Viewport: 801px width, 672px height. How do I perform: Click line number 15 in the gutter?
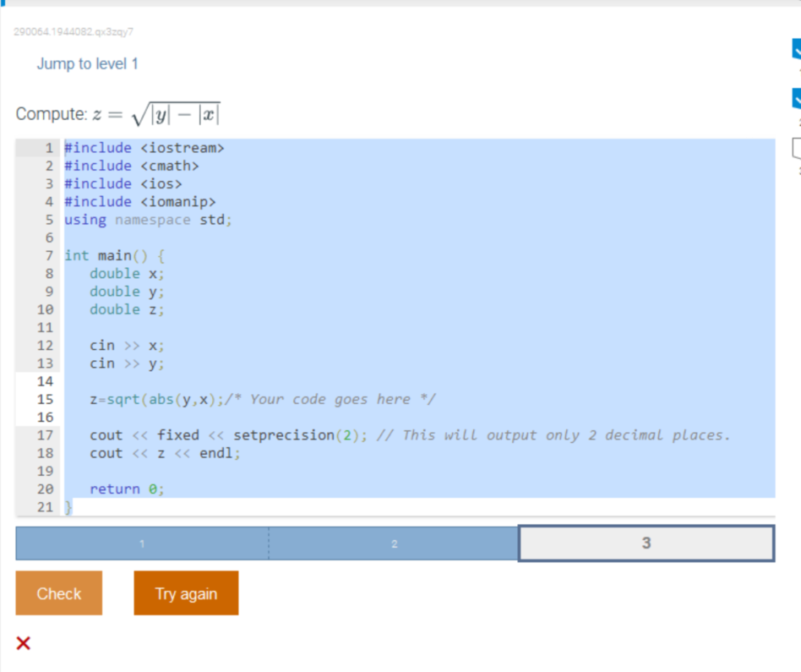[x=46, y=399]
